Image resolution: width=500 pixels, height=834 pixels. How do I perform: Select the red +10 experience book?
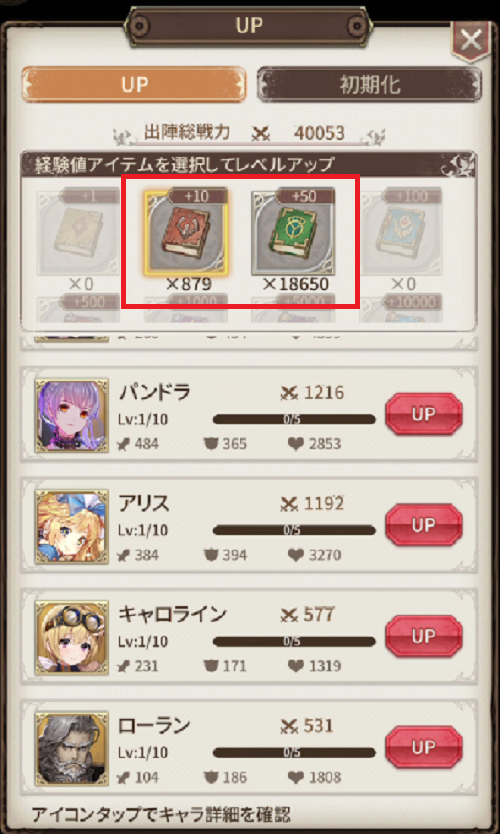point(186,232)
